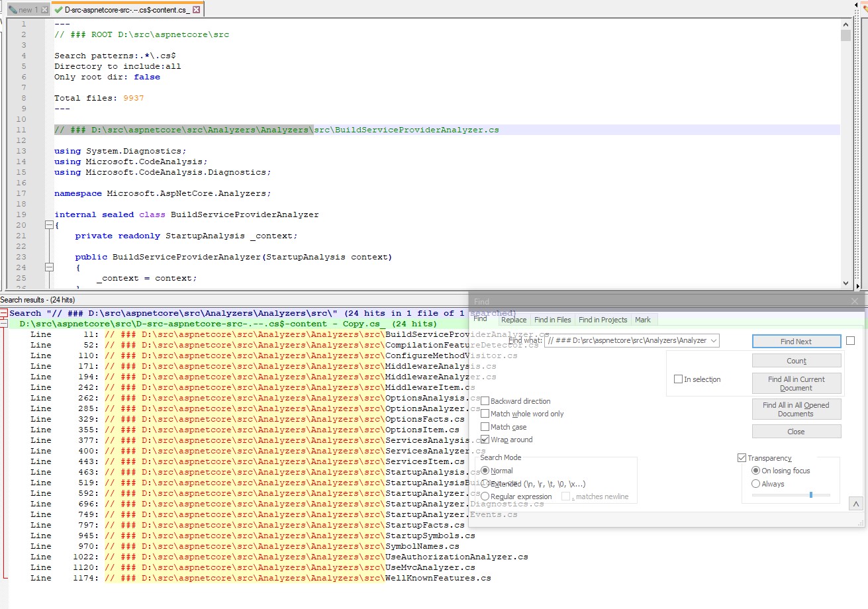Click the Find Next button
868x609 pixels.
point(796,342)
